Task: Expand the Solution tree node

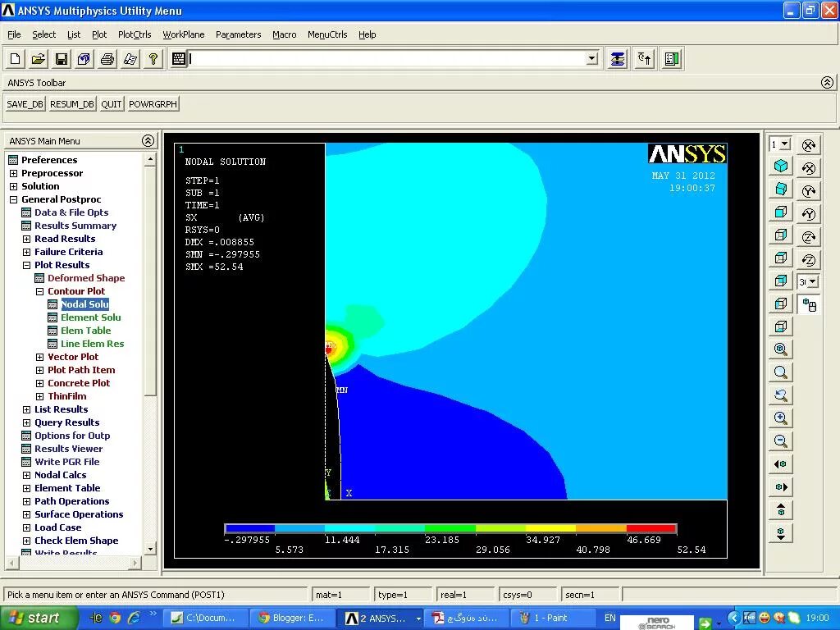Action: tap(13, 186)
